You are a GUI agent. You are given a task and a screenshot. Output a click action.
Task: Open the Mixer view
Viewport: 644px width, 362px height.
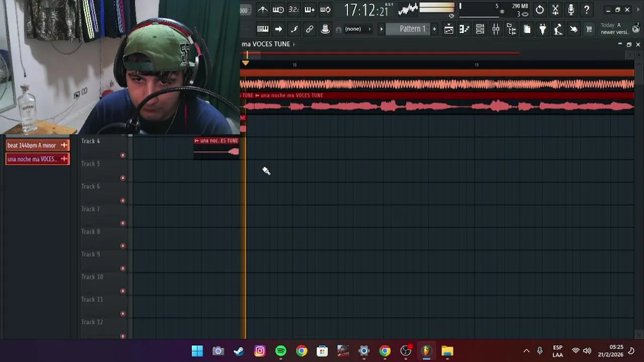point(496,29)
